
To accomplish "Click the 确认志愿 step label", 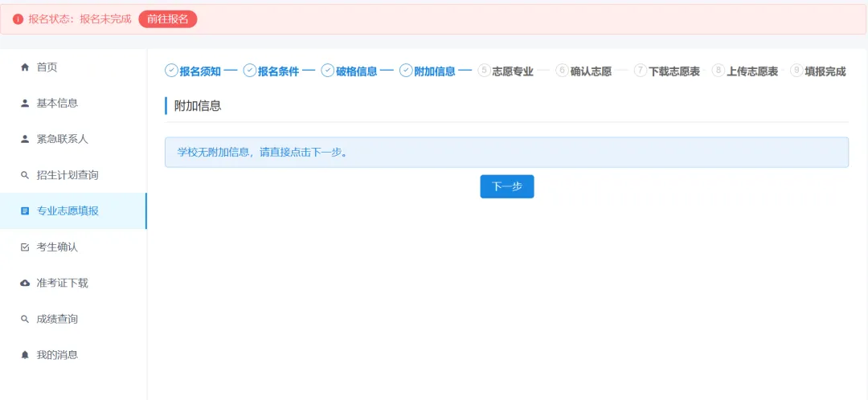I will 591,71.
